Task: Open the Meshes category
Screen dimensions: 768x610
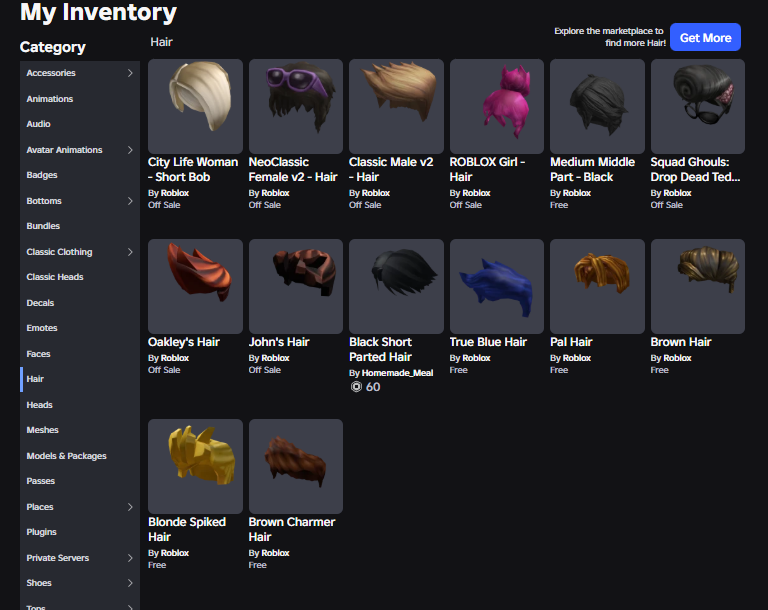Action: (42, 430)
